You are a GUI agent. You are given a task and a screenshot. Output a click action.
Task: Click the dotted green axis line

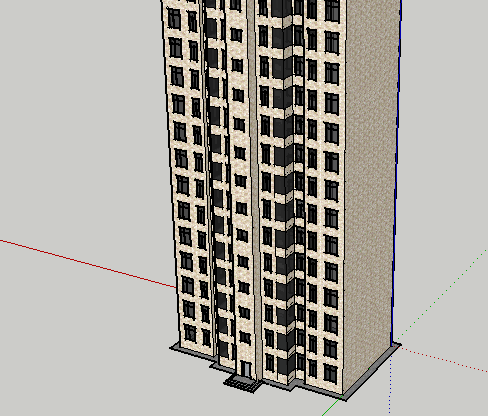point(443,294)
